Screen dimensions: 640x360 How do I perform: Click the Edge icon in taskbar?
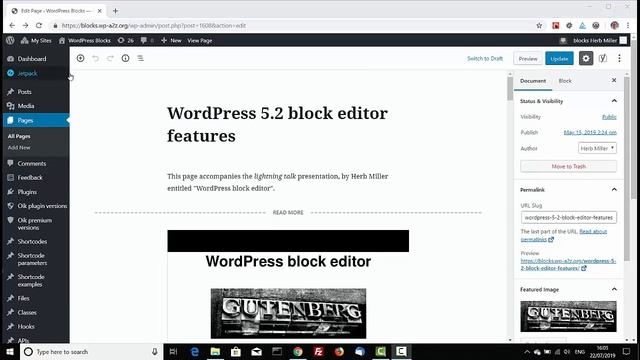(195, 352)
